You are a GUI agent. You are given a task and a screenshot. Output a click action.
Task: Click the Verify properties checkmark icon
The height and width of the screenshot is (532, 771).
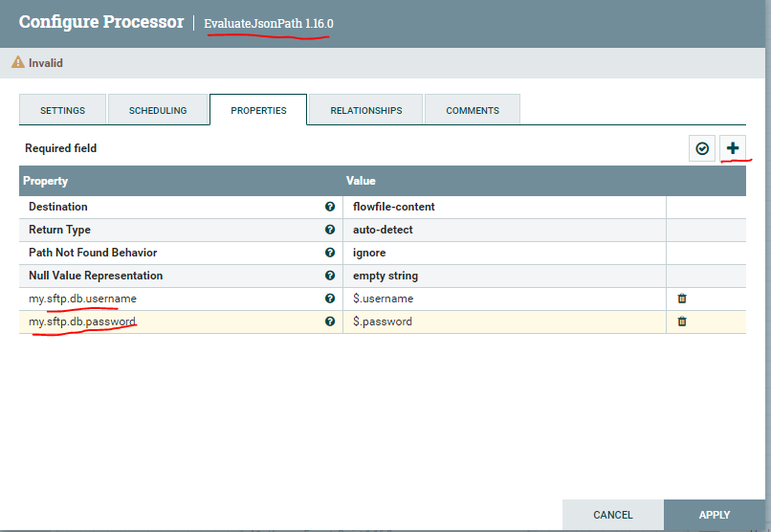702,148
